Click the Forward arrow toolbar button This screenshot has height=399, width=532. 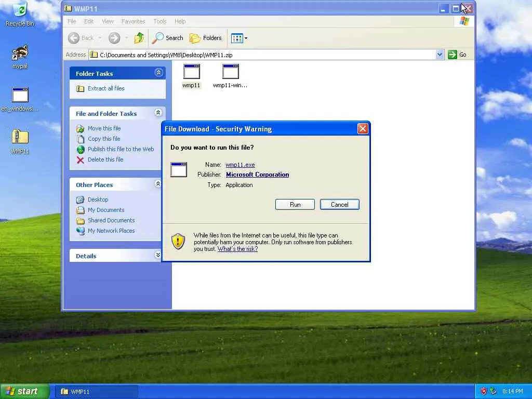pyautogui.click(x=114, y=38)
